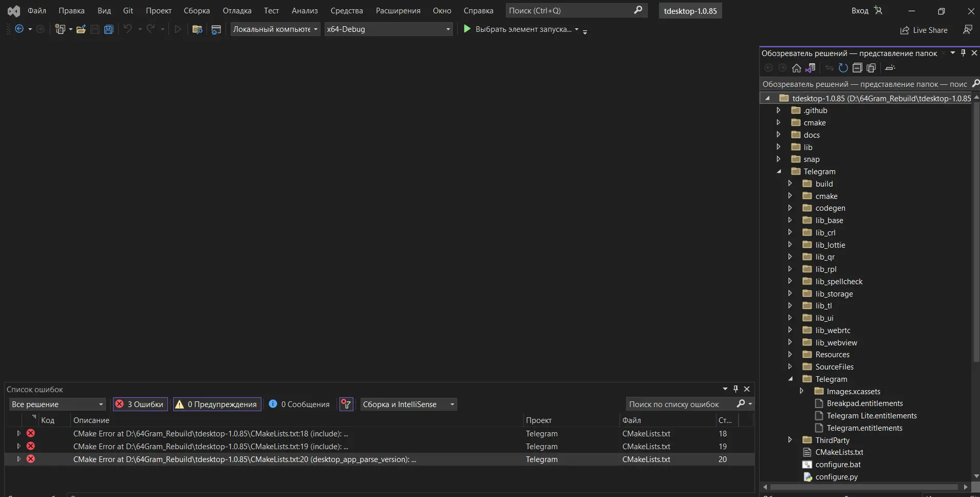Open the Справка menu
Viewport: 980px width, 497px height.
pos(478,10)
